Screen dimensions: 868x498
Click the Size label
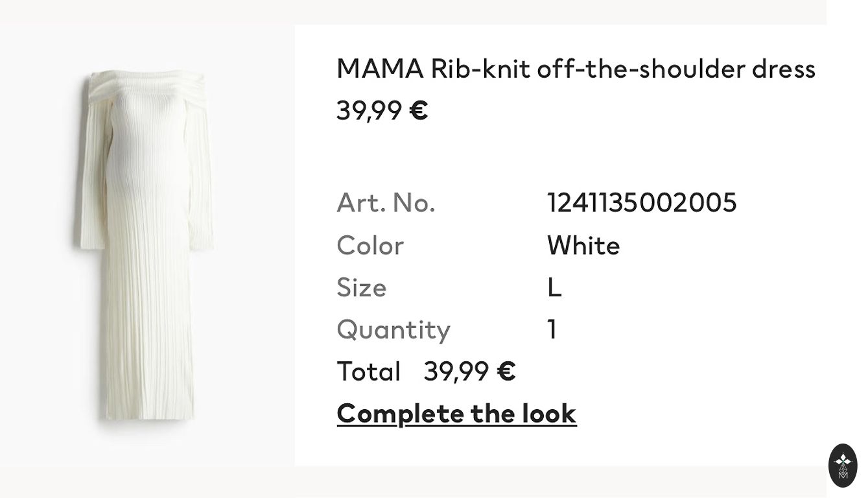(x=361, y=287)
